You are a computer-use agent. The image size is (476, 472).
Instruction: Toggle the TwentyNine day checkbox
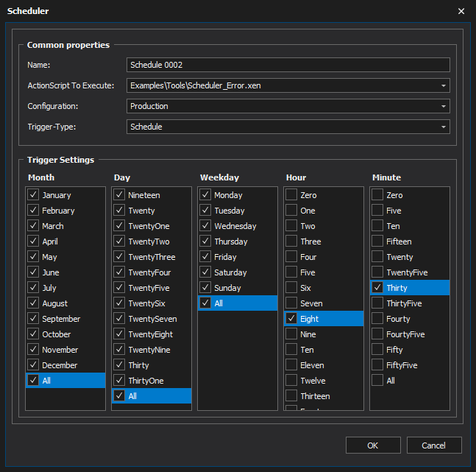[x=119, y=350]
